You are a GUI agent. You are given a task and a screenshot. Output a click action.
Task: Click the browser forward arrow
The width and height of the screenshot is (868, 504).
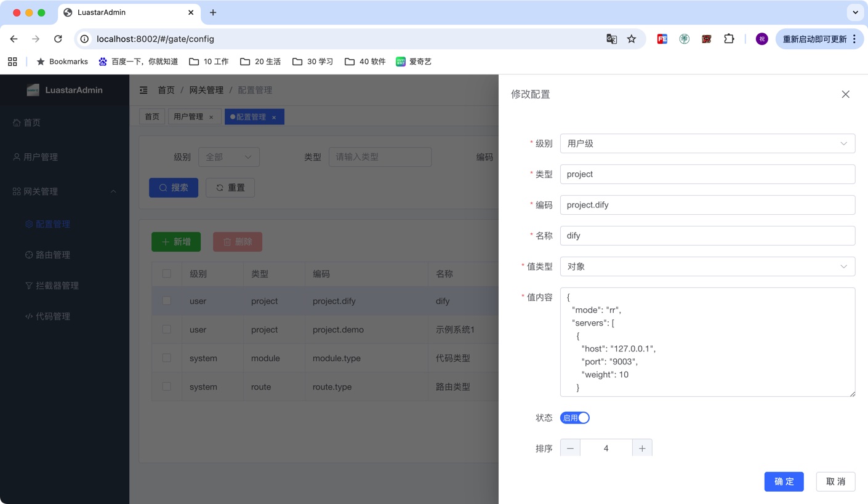[36, 39]
